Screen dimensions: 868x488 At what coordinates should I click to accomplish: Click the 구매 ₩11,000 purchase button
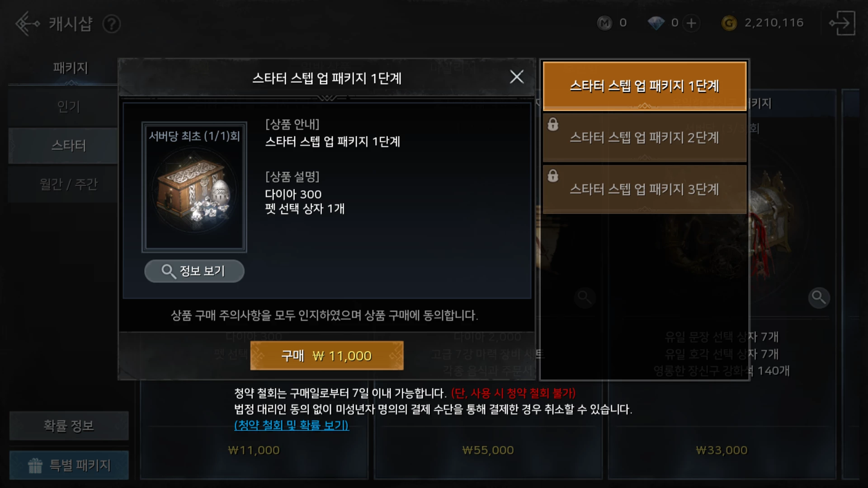[327, 356]
